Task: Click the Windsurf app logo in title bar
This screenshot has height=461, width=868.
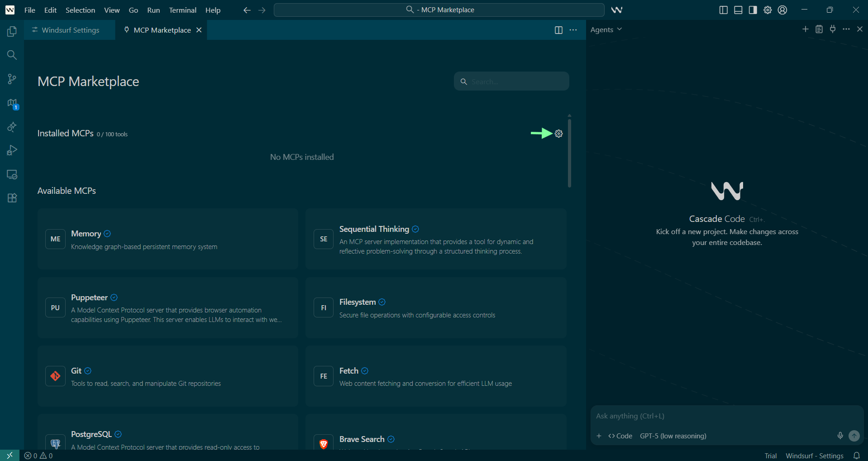Action: [x=10, y=10]
